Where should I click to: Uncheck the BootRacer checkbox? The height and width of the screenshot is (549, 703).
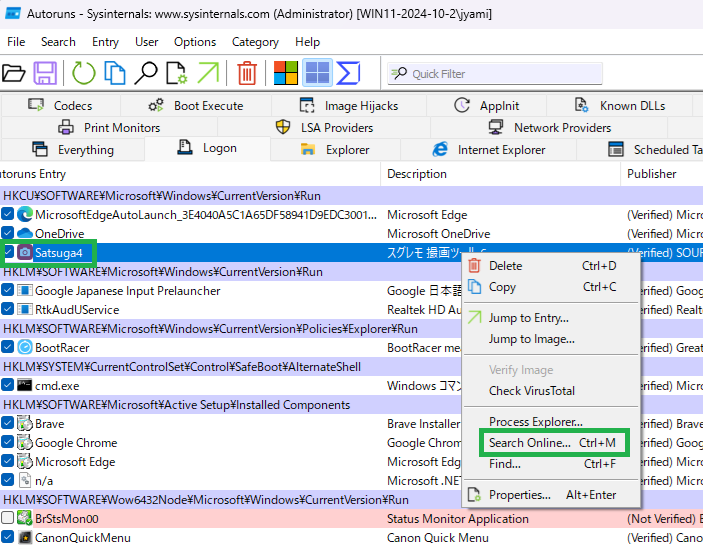(x=7, y=346)
